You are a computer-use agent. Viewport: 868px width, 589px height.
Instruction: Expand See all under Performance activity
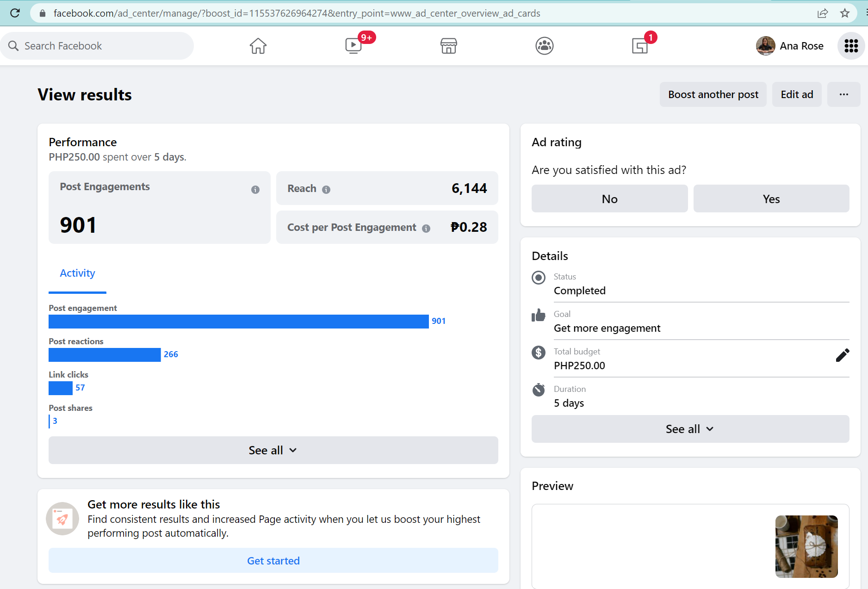click(273, 450)
